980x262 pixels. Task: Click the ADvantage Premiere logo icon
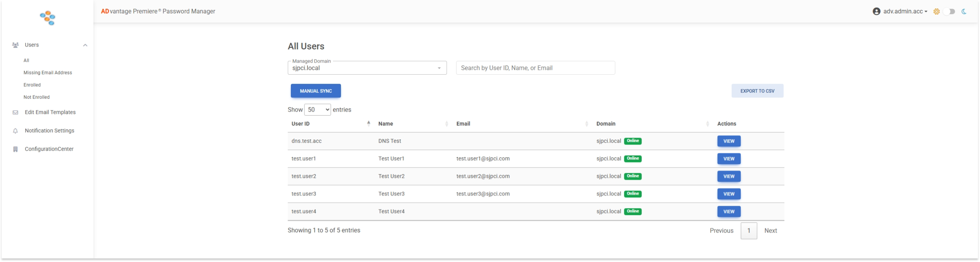coord(47,18)
